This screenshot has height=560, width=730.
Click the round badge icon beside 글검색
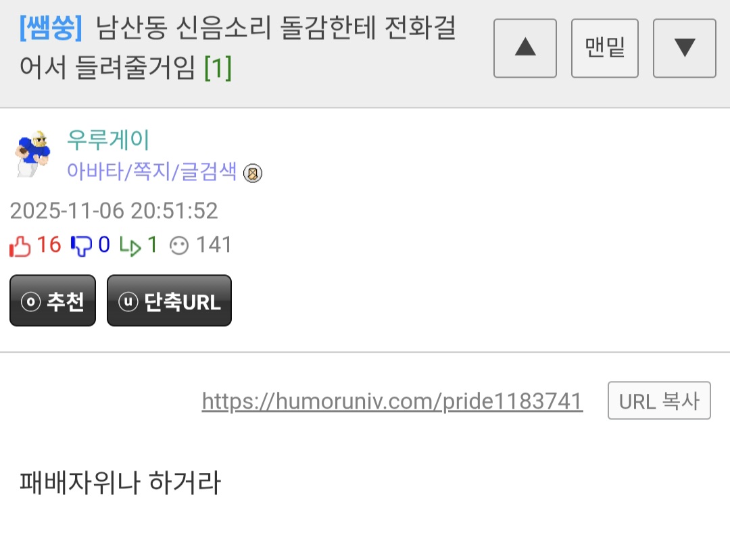click(x=253, y=174)
